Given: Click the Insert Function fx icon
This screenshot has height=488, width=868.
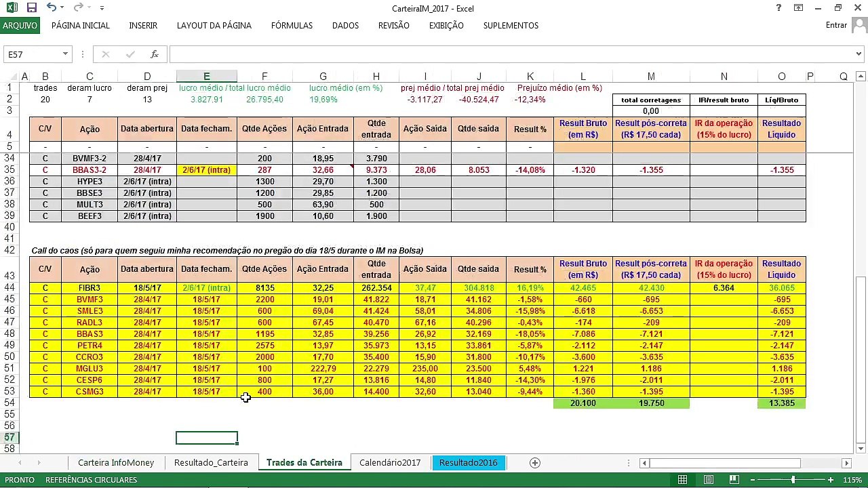Looking at the screenshot, I should coord(155,54).
